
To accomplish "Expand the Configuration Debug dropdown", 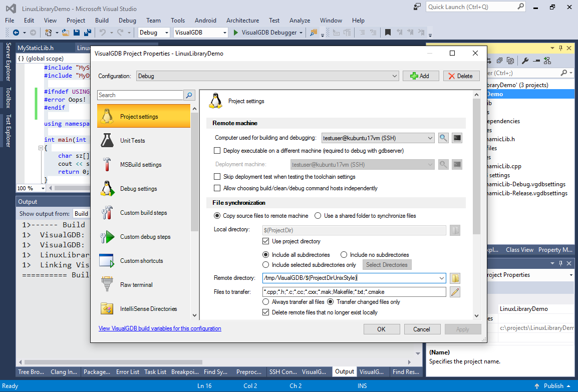I will tap(396, 76).
